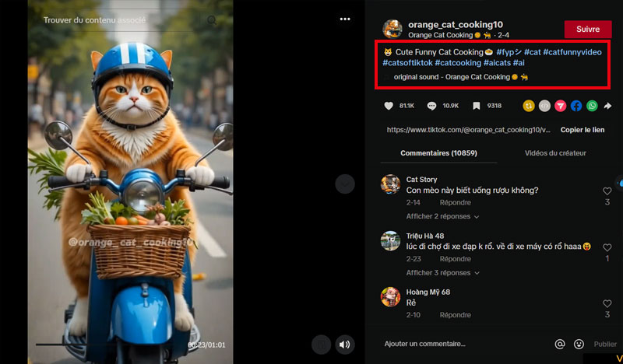The image size is (623, 364).
Task: Save video with bookmark icon
Action: coord(476,106)
